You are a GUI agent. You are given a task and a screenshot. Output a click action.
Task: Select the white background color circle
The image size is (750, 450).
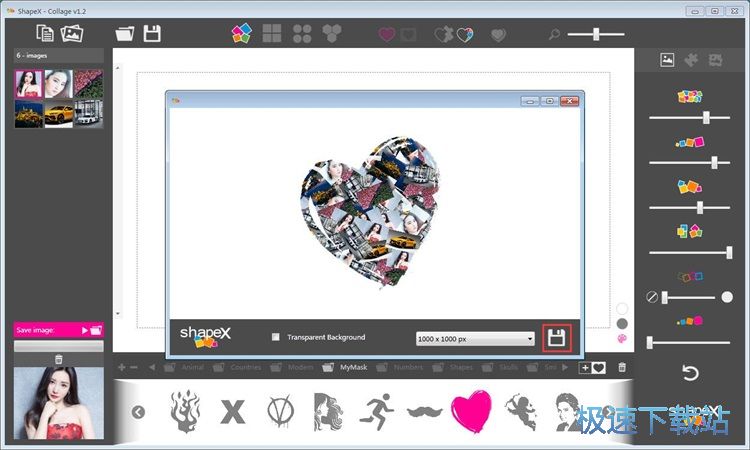622,308
